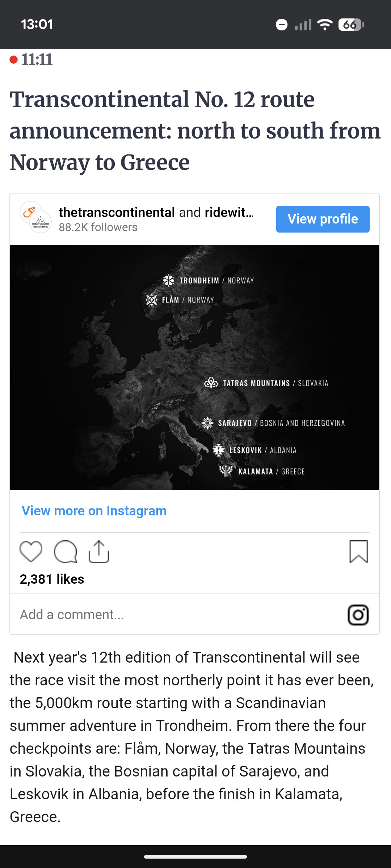Viewport: 391px width, 868px height.
Task: Tap the 88.2K followers text
Action: [98, 227]
